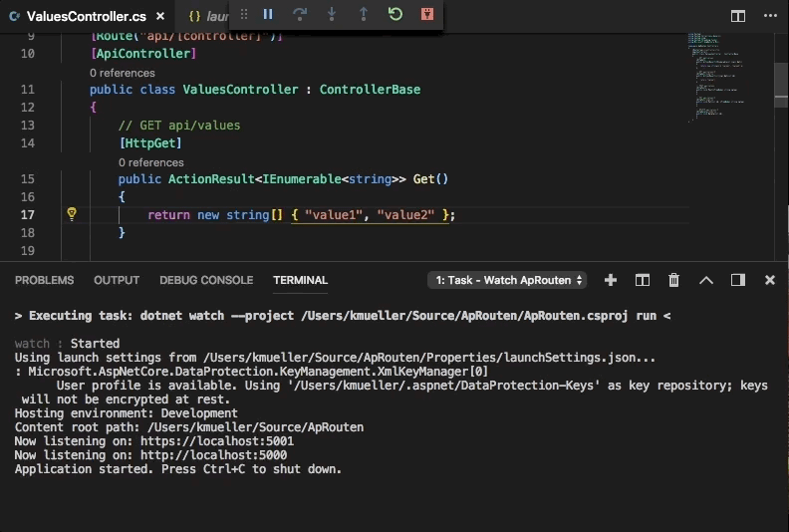Pause the debugger from the debug toolbar
This screenshot has width=789, height=532.
pyautogui.click(x=268, y=14)
